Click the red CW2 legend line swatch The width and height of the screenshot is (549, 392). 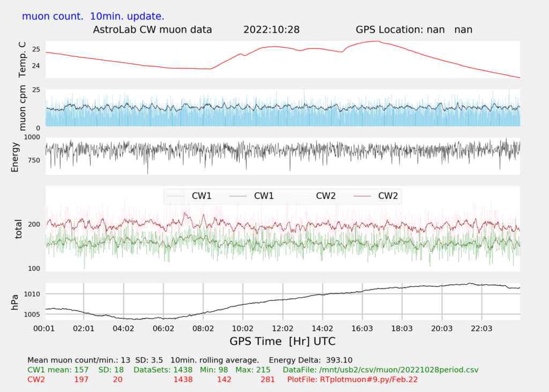point(362,196)
